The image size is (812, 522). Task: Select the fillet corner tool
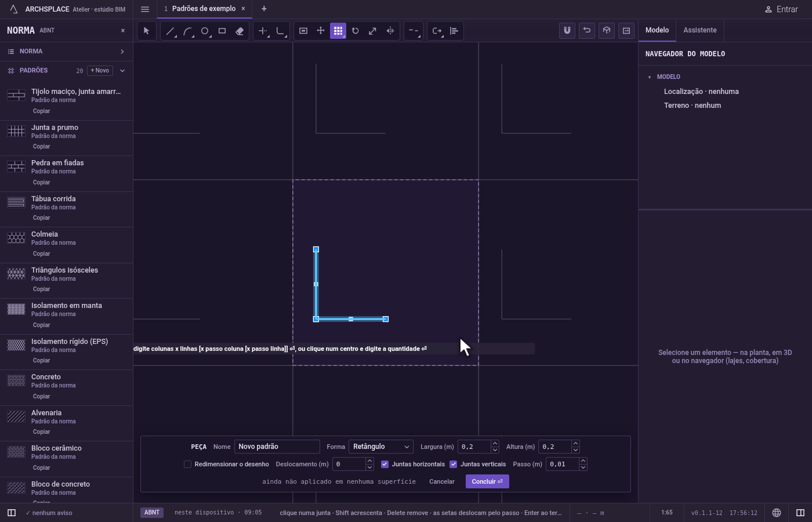[280, 31]
